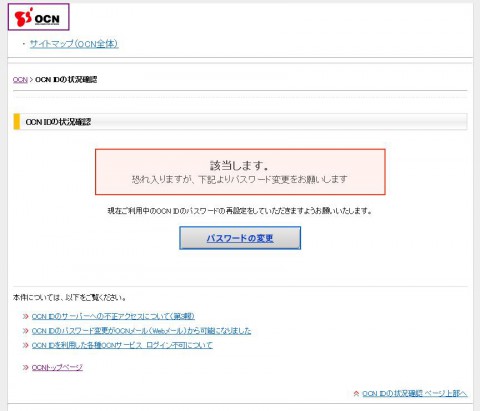The image size is (480, 411).
Task: Click the OCN IDの状況確認 section heading bar
Action: (x=240, y=122)
